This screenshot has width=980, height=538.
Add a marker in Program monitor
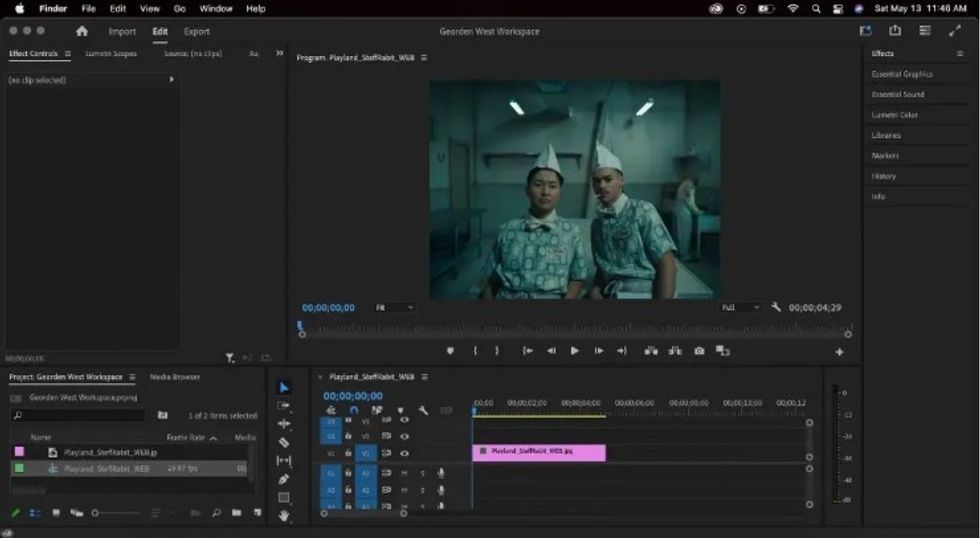450,351
